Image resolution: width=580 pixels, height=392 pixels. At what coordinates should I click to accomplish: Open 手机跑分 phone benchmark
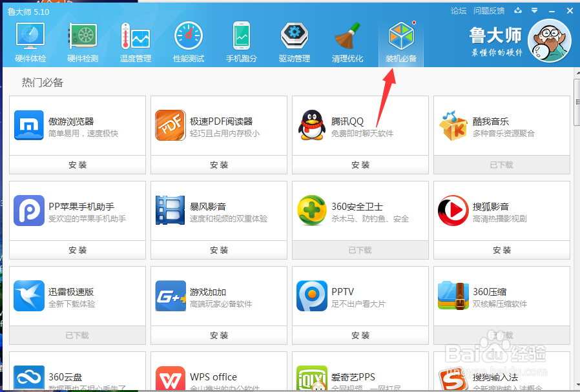click(x=242, y=43)
